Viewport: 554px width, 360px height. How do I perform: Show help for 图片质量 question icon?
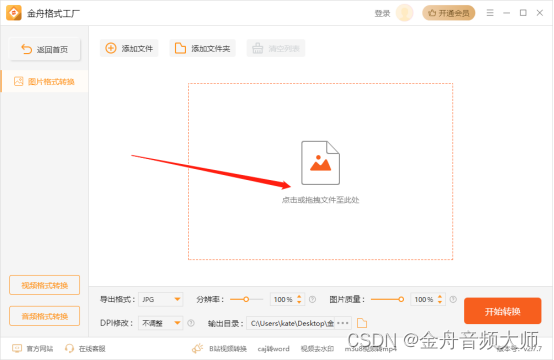point(453,300)
